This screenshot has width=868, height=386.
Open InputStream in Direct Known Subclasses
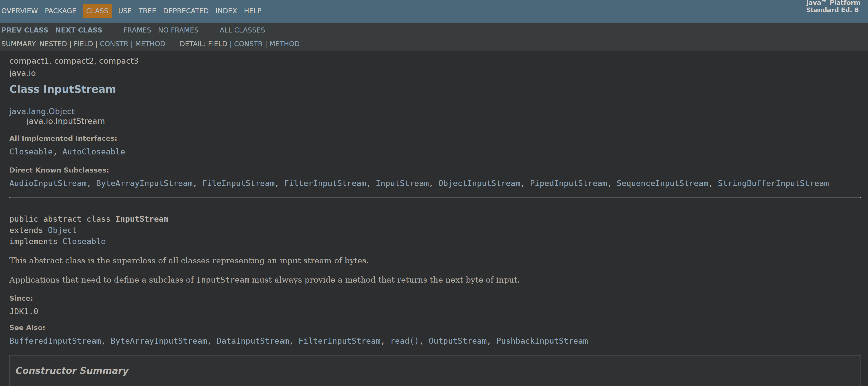click(402, 184)
